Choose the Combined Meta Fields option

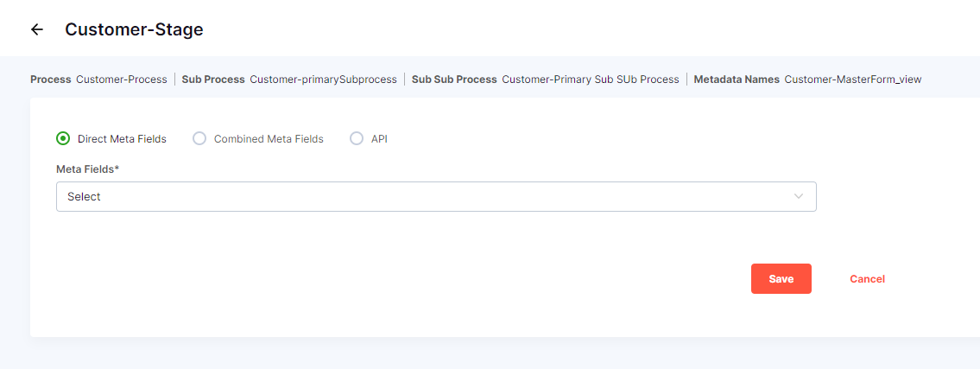click(199, 138)
